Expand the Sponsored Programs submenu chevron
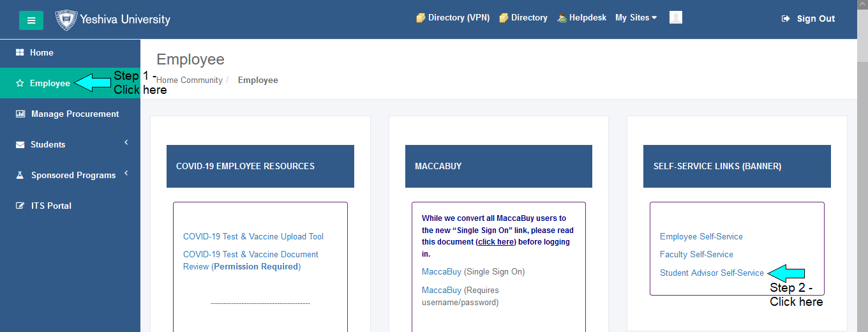This screenshot has width=868, height=332. (x=126, y=173)
